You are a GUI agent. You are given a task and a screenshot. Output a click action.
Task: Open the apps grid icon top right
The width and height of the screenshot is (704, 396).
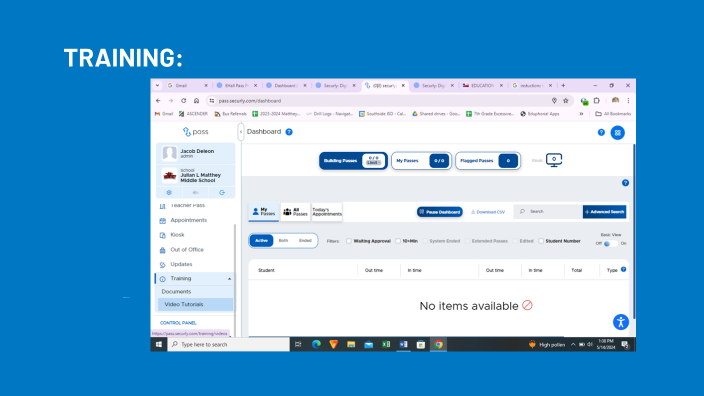click(x=617, y=132)
